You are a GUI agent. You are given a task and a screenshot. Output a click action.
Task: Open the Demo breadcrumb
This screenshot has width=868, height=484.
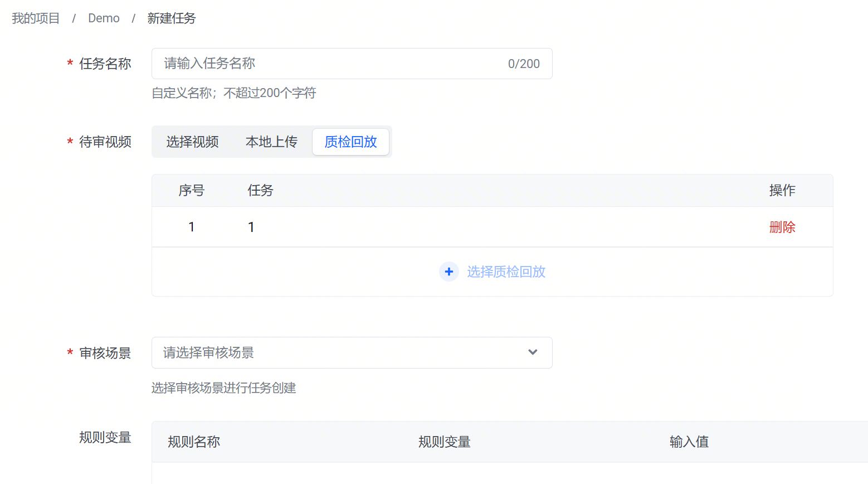[x=104, y=18]
